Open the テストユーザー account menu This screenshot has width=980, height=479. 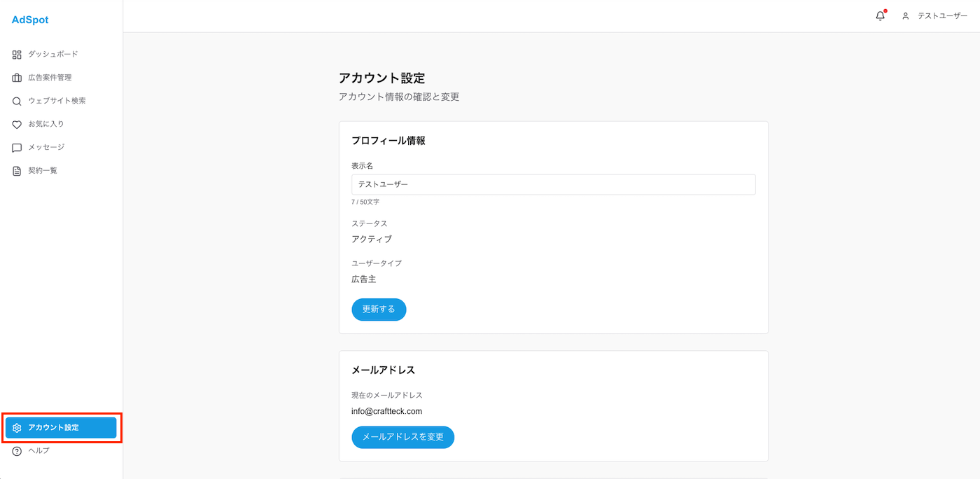click(x=941, y=15)
